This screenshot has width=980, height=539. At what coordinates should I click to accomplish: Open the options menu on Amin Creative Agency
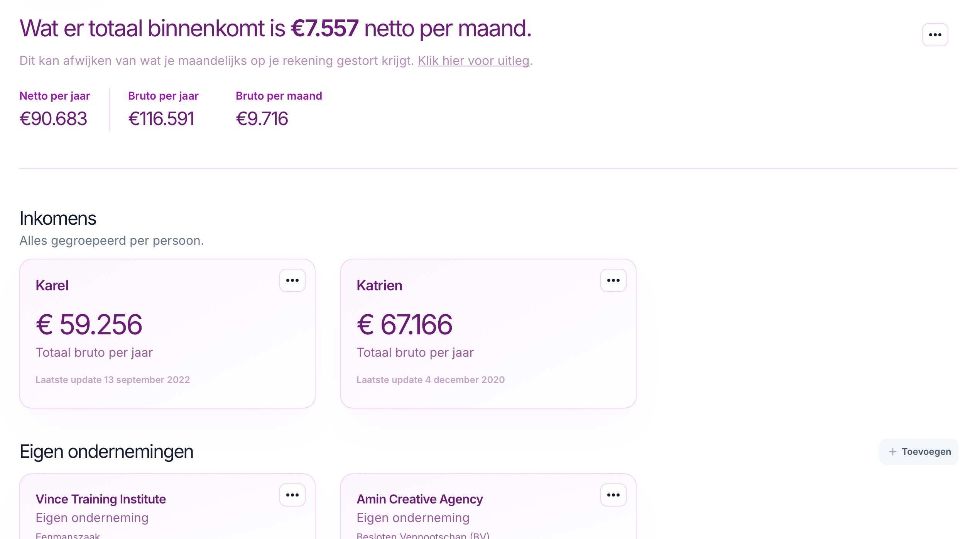[613, 495]
